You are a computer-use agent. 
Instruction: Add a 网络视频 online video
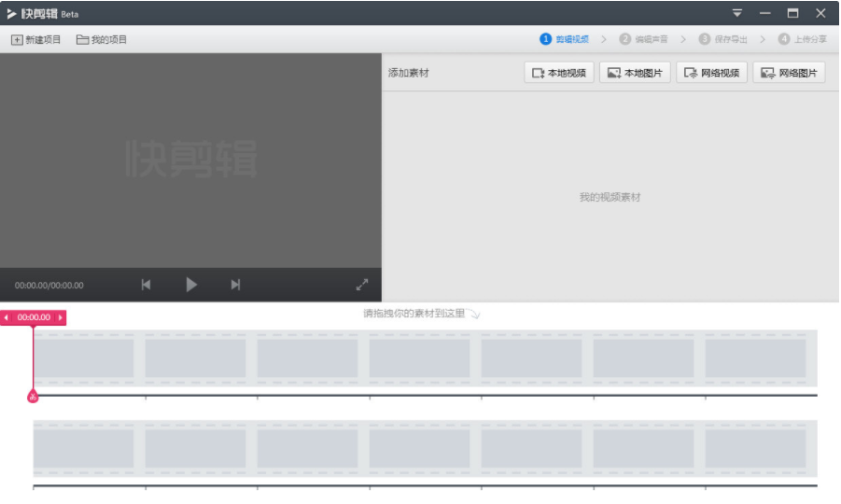tap(712, 73)
